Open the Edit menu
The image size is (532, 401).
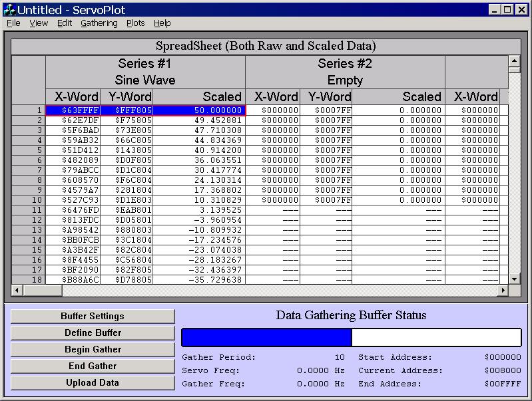click(x=65, y=23)
